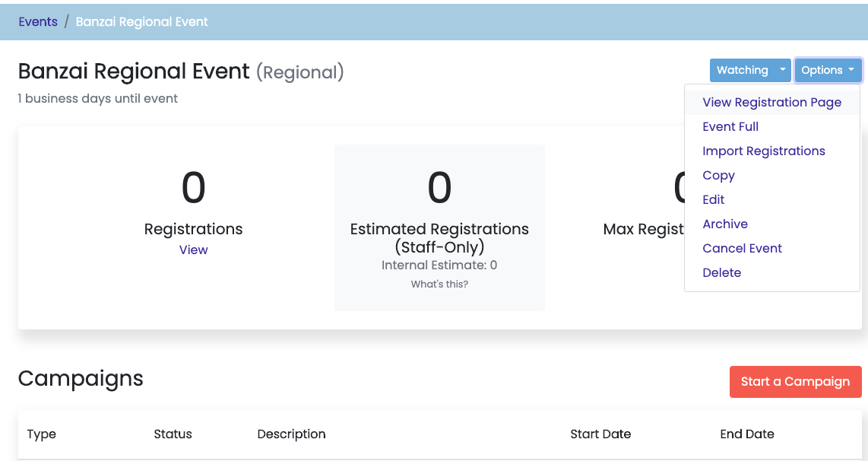Click the Type column header
Image resolution: width=868 pixels, height=461 pixels.
tap(42, 434)
